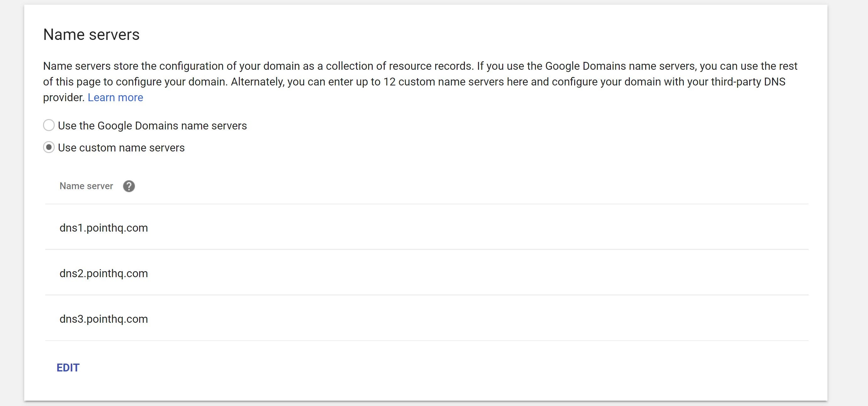The image size is (868, 406).
Task: Select the custom name servers radio button
Action: click(49, 148)
